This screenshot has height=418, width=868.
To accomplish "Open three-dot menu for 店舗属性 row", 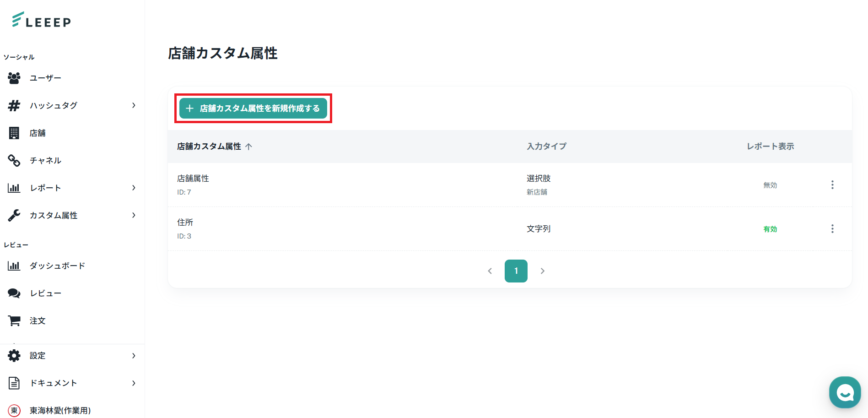I will point(832,185).
